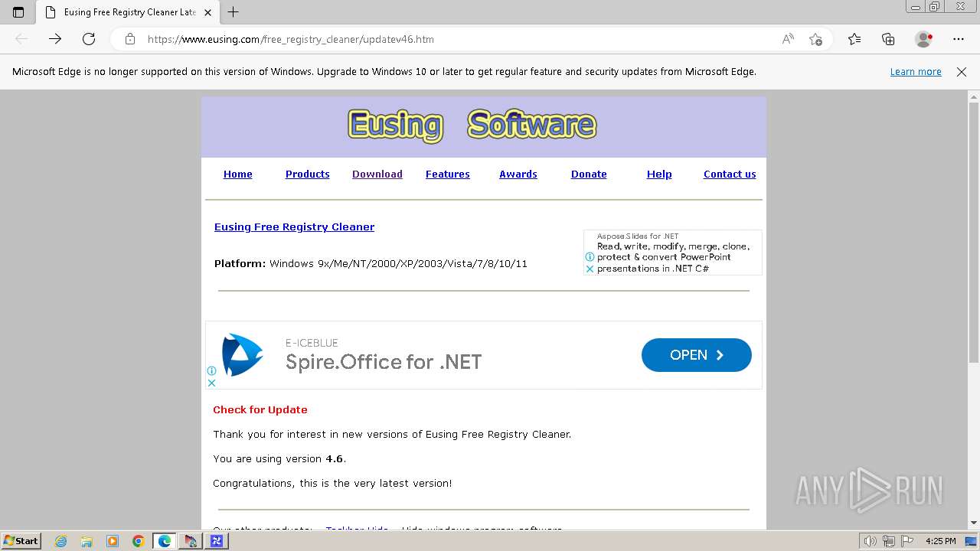Switch to Edge taskbar button
980x551 pixels.
pyautogui.click(x=165, y=541)
